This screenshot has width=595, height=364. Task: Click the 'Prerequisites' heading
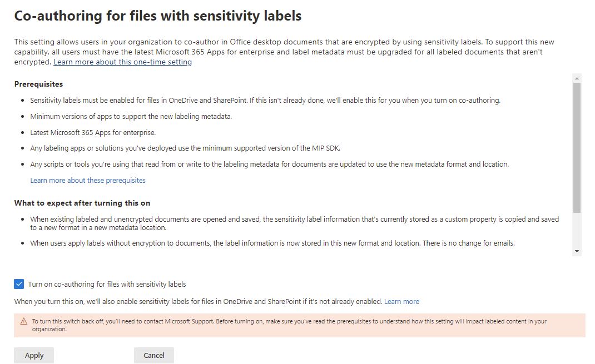coord(38,84)
